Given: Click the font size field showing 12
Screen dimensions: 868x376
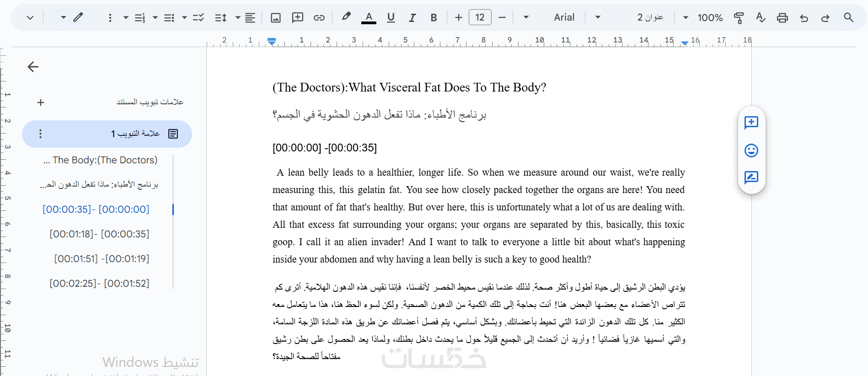Looking at the screenshot, I should click(480, 17).
